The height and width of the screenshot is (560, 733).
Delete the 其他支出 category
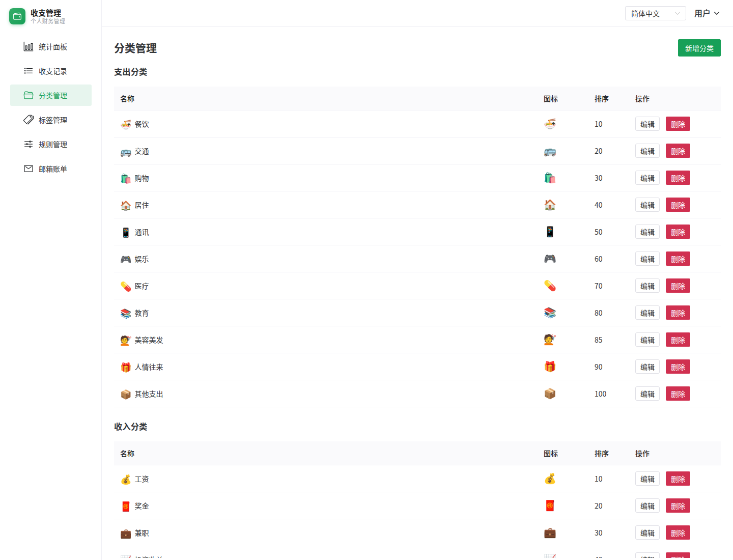click(678, 394)
